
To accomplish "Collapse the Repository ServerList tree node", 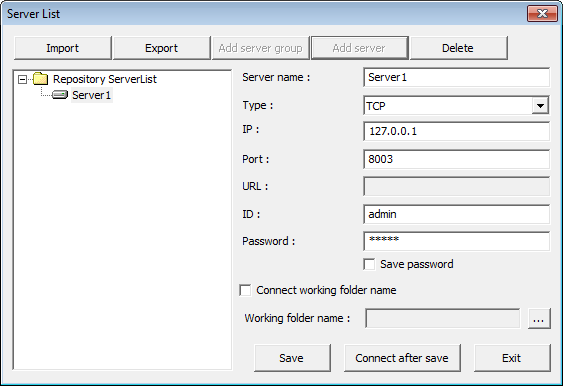I will 23,79.
